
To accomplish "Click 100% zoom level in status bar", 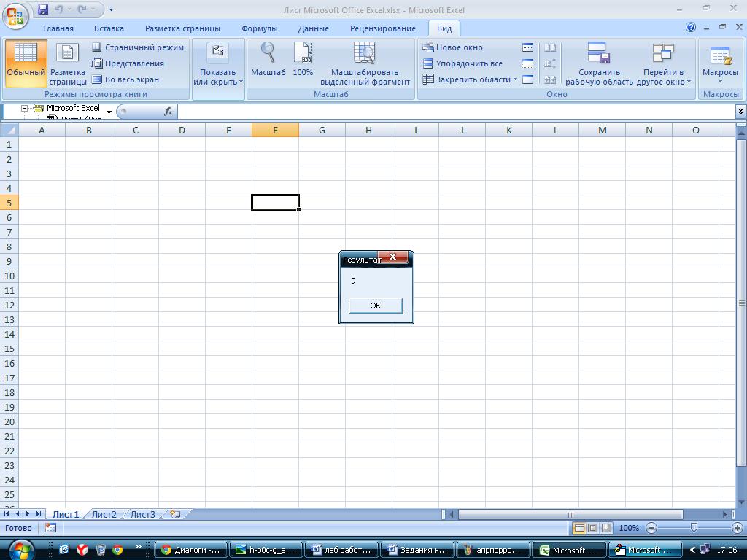I will (x=628, y=528).
